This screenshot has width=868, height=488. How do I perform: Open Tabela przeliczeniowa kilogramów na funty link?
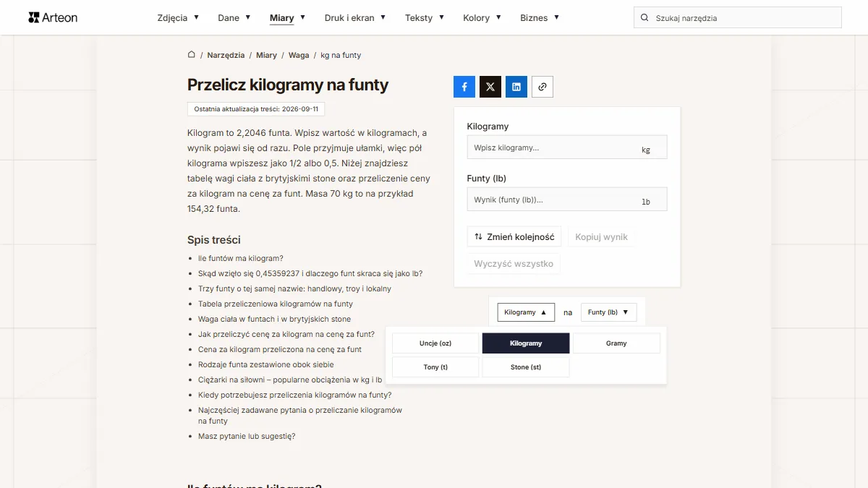tap(276, 304)
